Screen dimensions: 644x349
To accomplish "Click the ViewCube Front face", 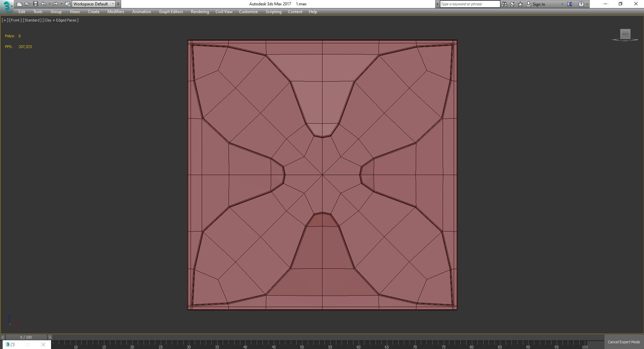I will [625, 34].
